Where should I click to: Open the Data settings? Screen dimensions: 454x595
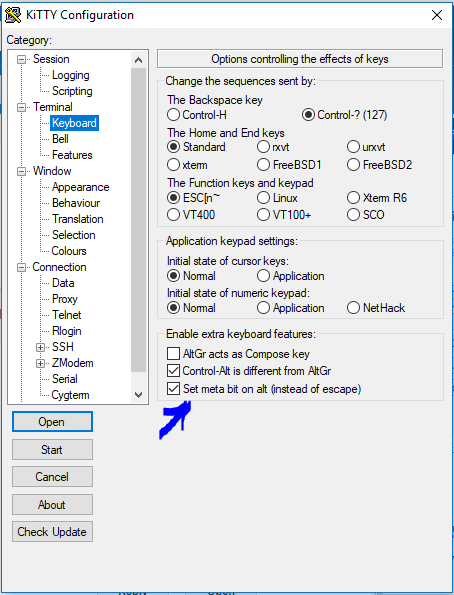[x=63, y=283]
